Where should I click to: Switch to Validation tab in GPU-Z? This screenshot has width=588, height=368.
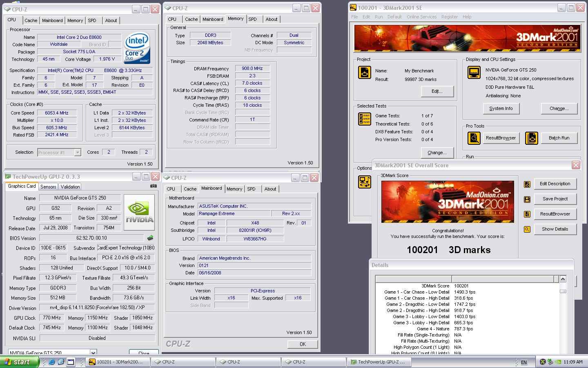[x=70, y=187]
